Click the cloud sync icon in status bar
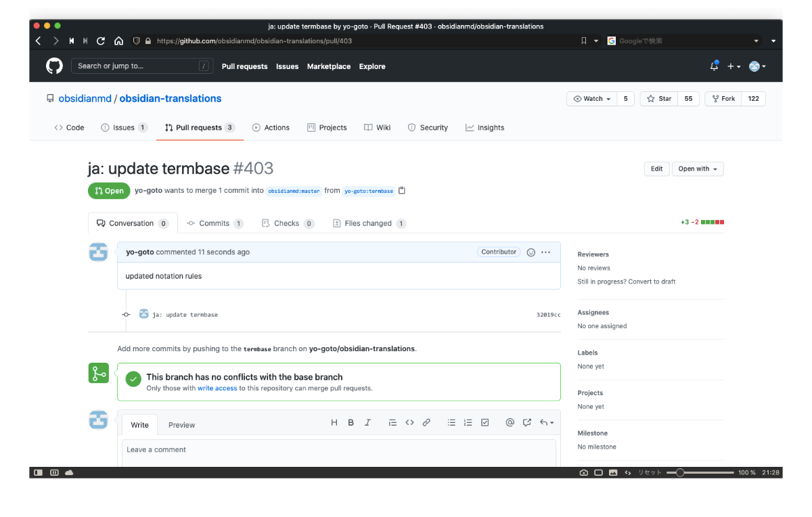This screenshot has width=812, height=517. (69, 472)
